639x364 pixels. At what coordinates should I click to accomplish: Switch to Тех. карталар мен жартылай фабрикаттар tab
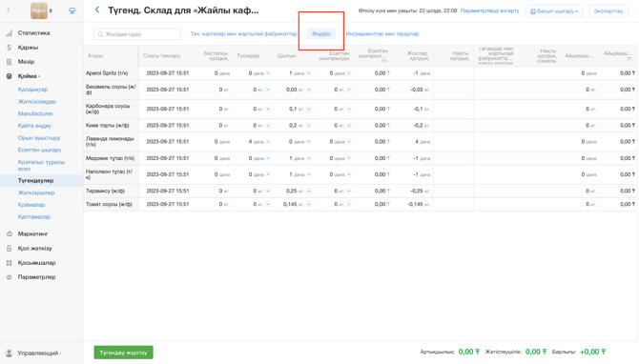click(x=244, y=33)
